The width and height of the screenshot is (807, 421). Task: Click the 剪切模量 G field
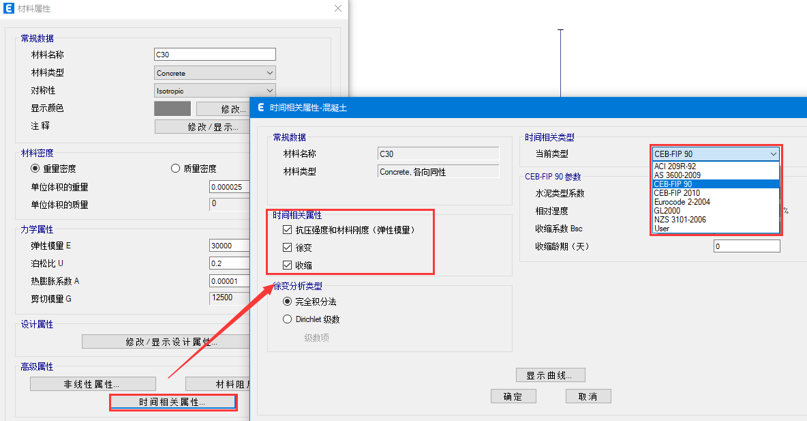click(x=230, y=298)
